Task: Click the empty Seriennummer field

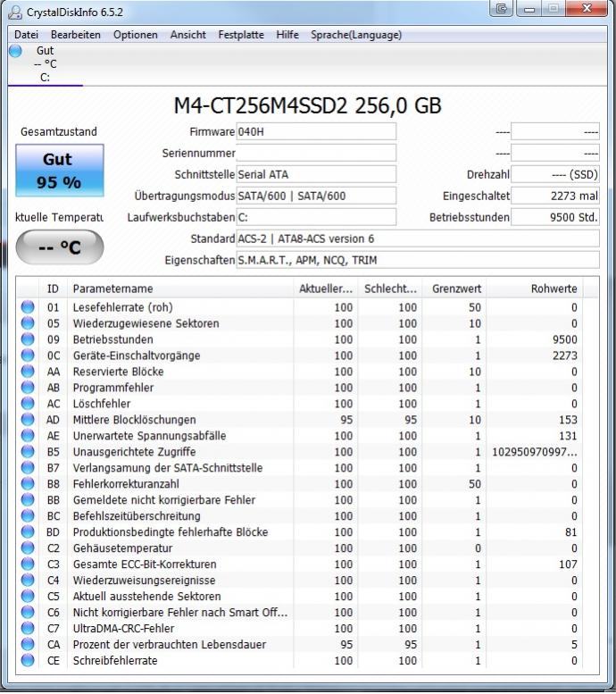Action: (x=316, y=153)
